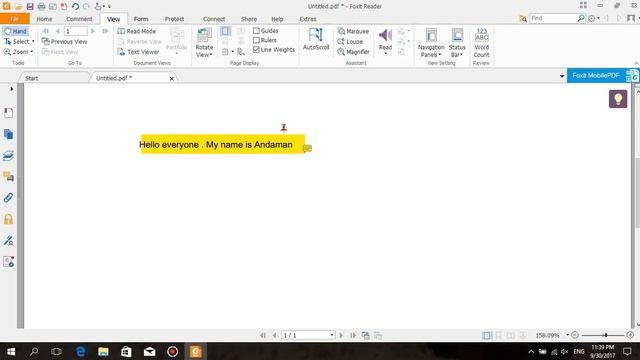Open the Extras tab

point(308,19)
